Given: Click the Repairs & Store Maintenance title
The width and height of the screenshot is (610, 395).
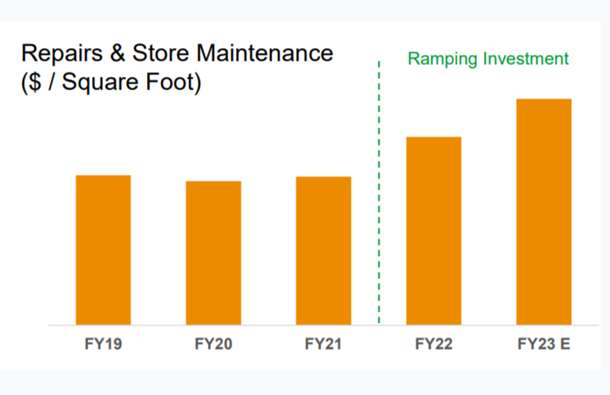Looking at the screenshot, I should click(x=177, y=53).
